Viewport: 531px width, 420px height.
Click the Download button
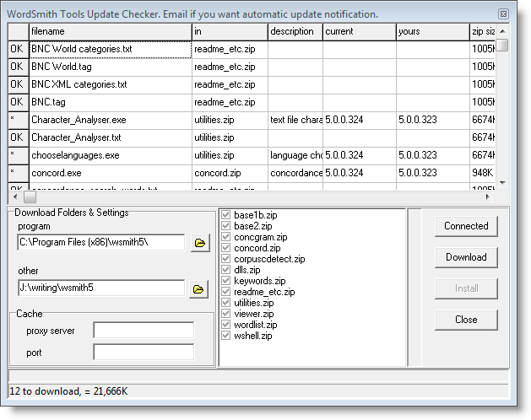[x=466, y=257]
